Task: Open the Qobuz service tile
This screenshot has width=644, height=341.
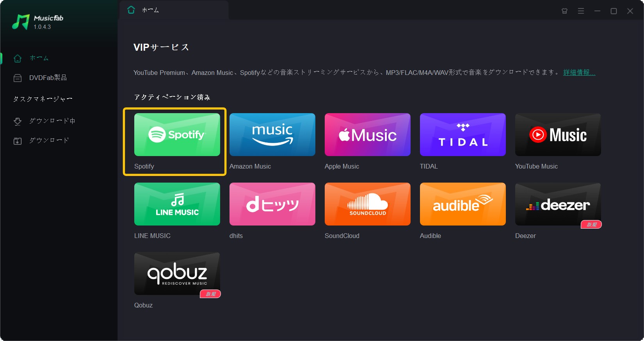Action: tap(177, 274)
